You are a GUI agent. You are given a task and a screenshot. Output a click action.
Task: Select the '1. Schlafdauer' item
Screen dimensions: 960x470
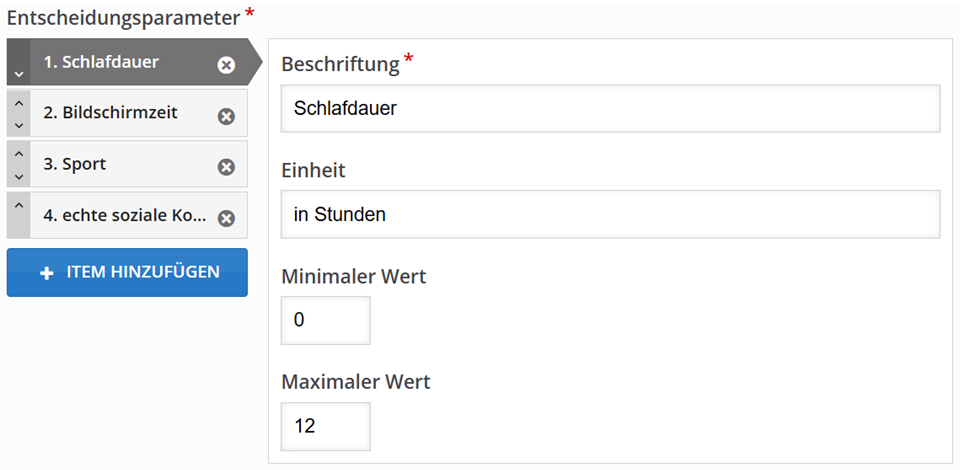[x=110, y=63]
